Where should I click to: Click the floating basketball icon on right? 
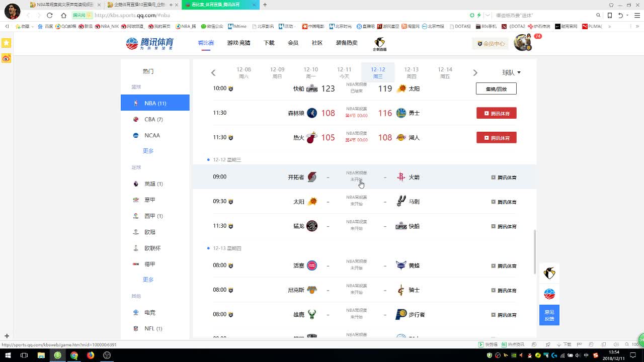coord(549,294)
